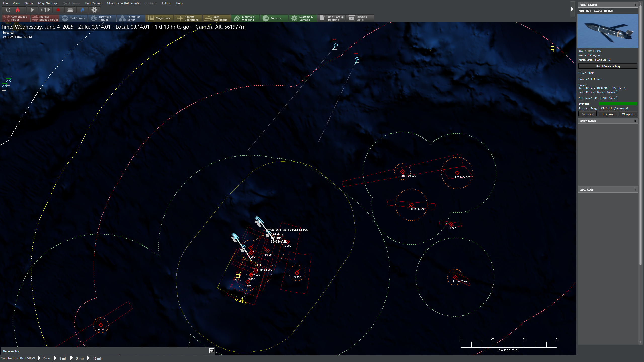Pop out the Message Log panel
Screen dimensions: 644x362
[x=212, y=351]
